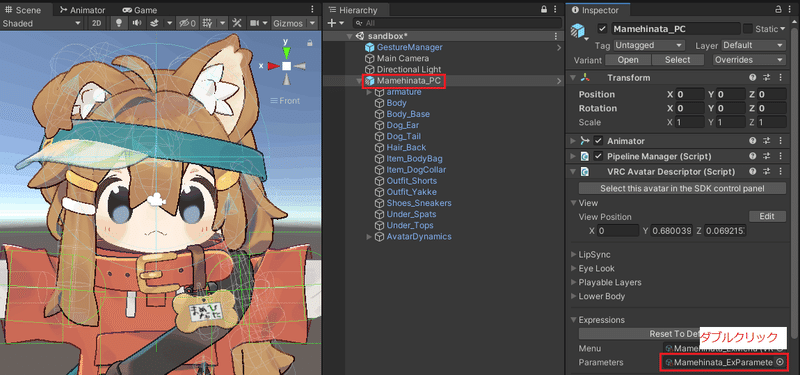This screenshot has height=375, width=800.
Task: Toggle scene gizmo rotation lock
Action: point(309,44)
